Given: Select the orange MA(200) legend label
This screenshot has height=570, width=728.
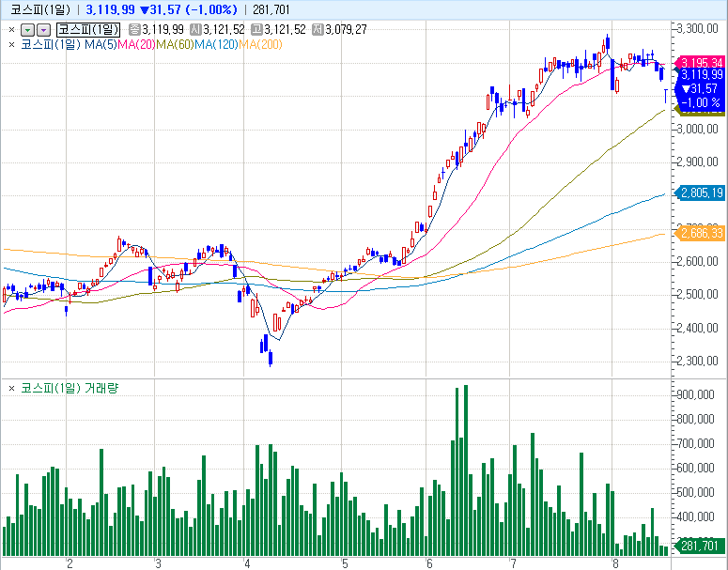Looking at the screenshot, I should 261,43.
